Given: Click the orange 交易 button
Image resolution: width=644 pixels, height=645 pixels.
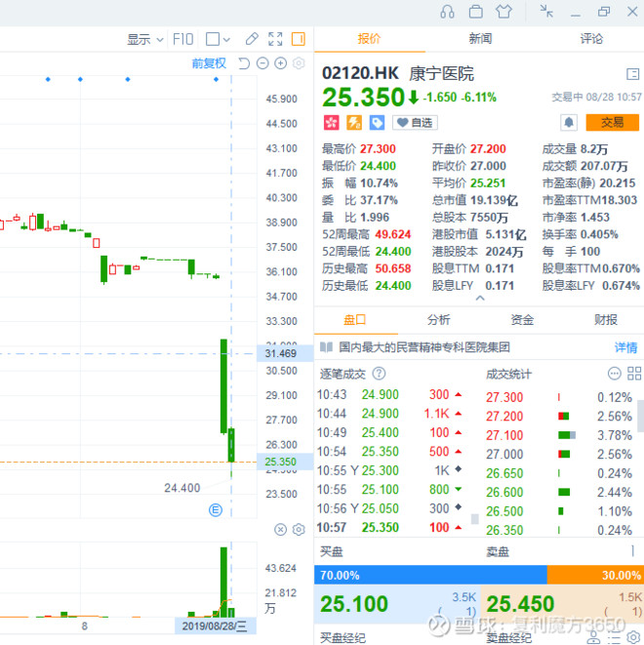Looking at the screenshot, I should [612, 123].
